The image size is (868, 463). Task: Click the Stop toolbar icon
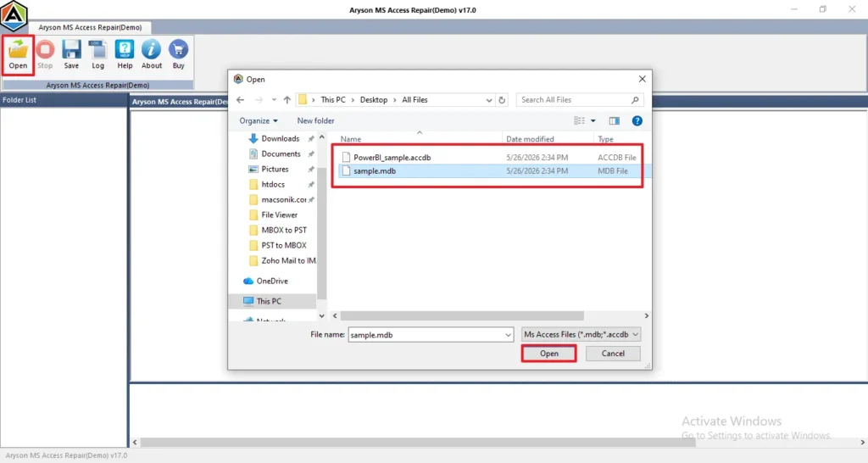point(45,55)
